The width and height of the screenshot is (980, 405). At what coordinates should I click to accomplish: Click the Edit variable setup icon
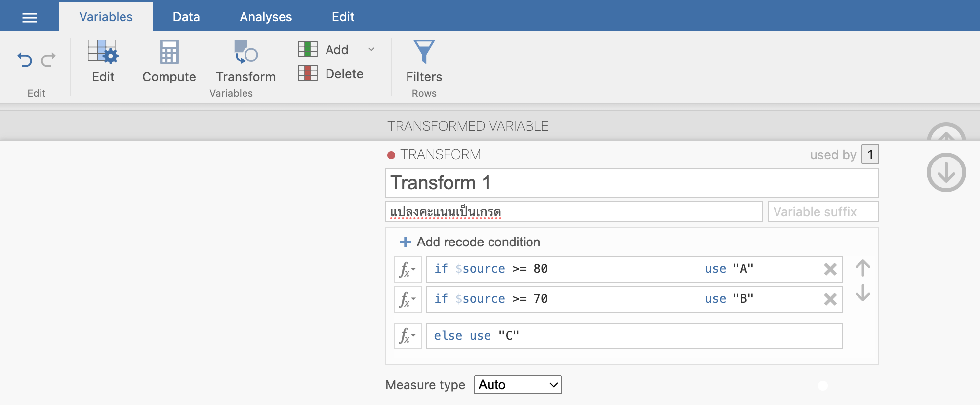click(103, 52)
